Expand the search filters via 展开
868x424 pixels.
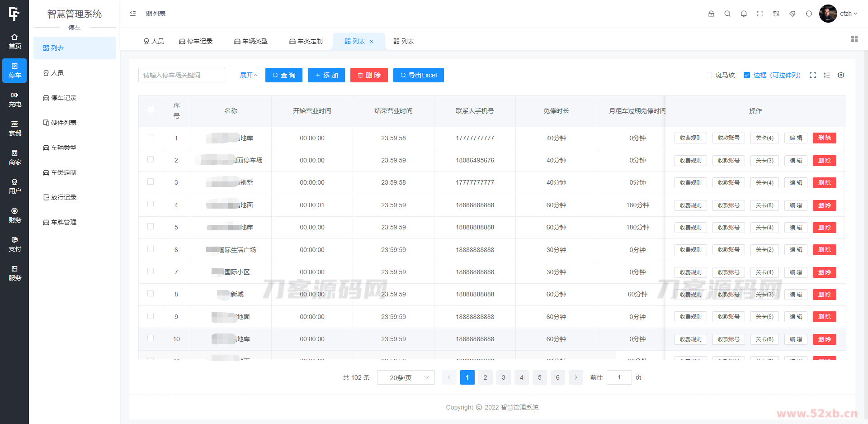tap(248, 75)
